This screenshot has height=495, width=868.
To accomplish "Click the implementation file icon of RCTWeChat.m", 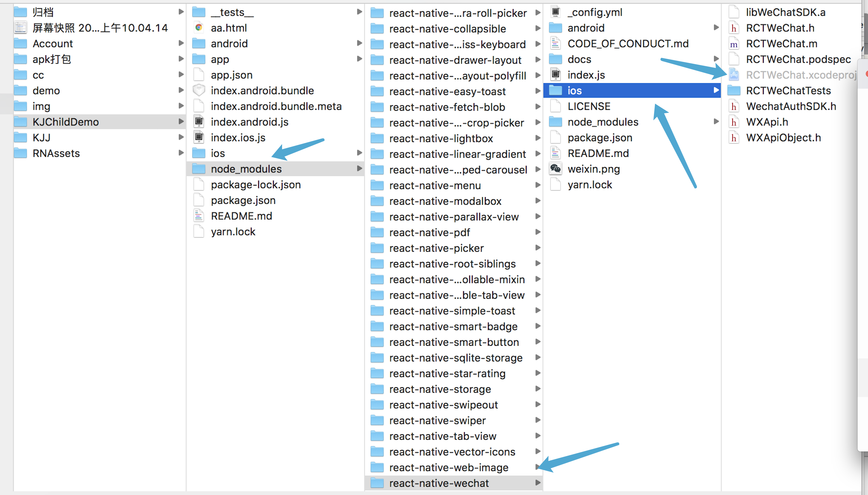I will pos(734,43).
